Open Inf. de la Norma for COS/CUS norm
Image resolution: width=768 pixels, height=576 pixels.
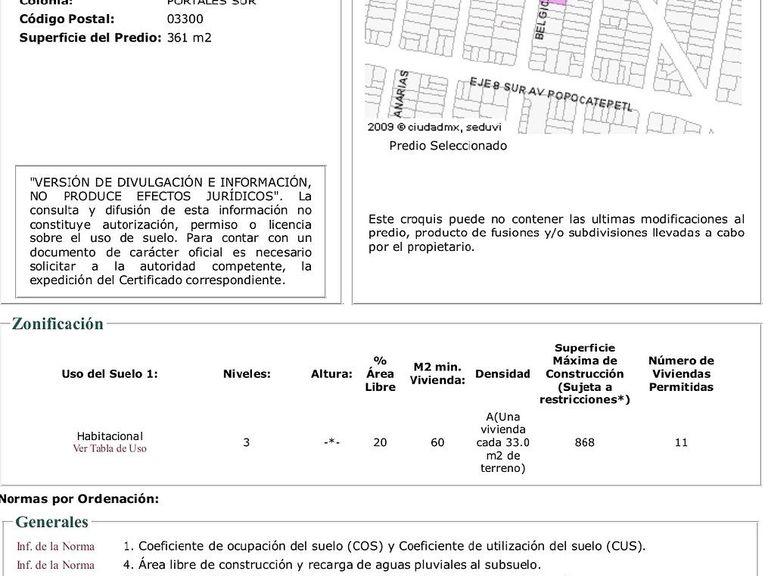click(55, 546)
